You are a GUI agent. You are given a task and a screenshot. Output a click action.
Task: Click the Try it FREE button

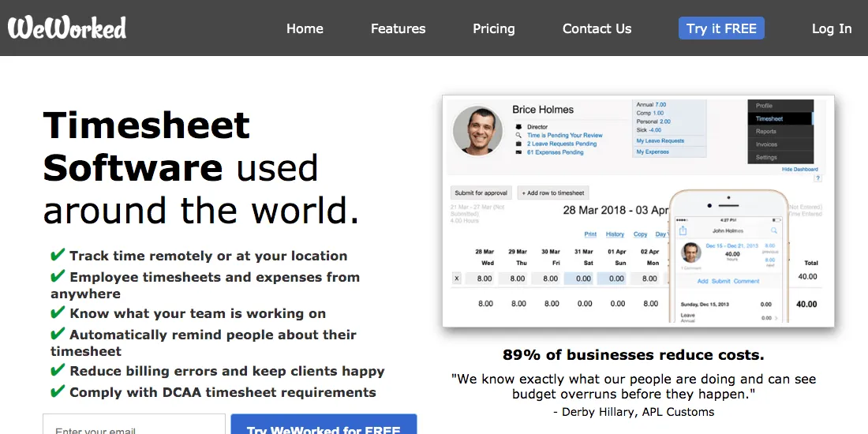point(721,28)
